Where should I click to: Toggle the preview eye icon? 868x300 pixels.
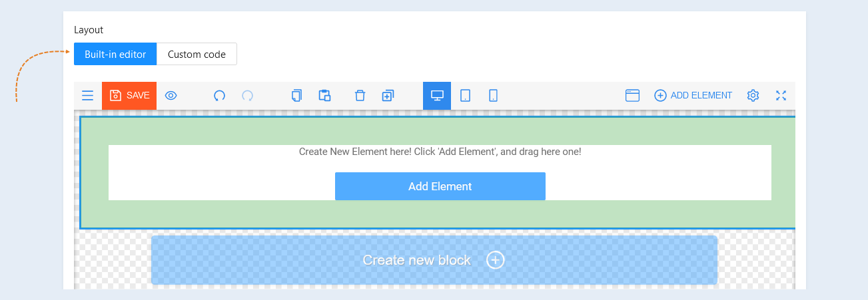tap(171, 96)
